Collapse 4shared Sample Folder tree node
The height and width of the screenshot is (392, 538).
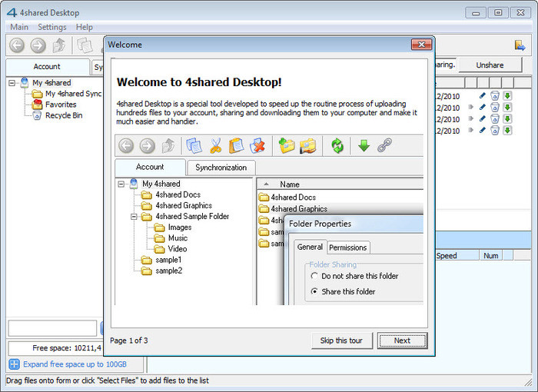[134, 217]
